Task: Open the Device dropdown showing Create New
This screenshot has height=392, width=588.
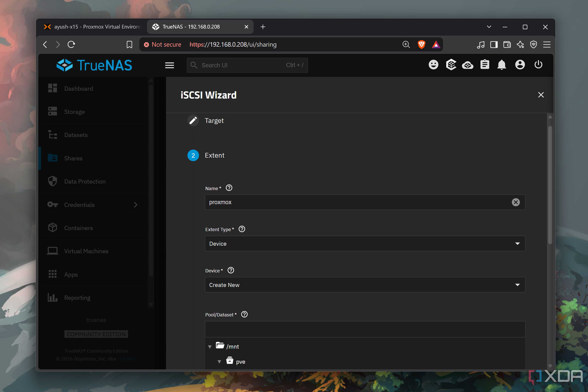Action: [365, 285]
